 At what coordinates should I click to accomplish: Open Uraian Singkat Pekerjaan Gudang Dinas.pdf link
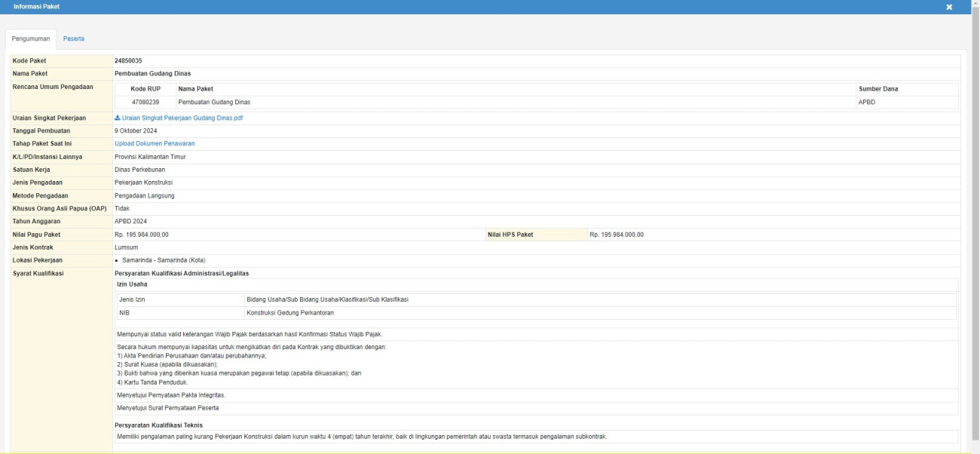pyautogui.click(x=182, y=118)
